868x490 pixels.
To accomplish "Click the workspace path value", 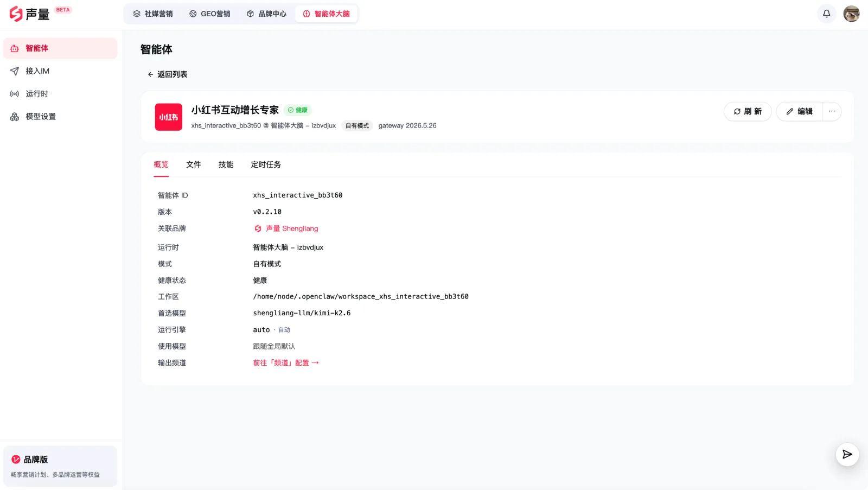I will [361, 297].
